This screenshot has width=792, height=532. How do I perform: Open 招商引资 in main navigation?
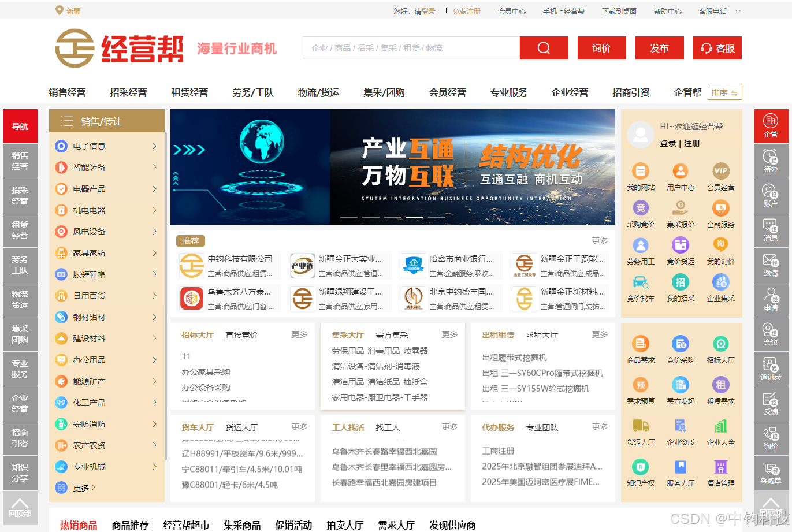coord(631,92)
